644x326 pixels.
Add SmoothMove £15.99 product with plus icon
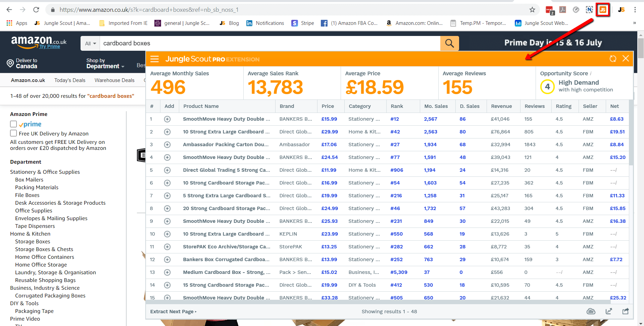[x=167, y=119]
